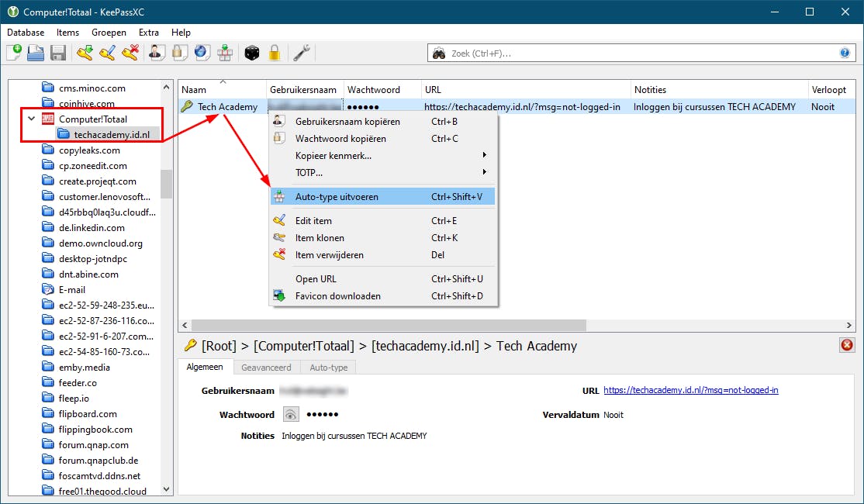864x504 pixels.
Task: Choose Item verwijderen in the context menu
Action: pos(382,254)
